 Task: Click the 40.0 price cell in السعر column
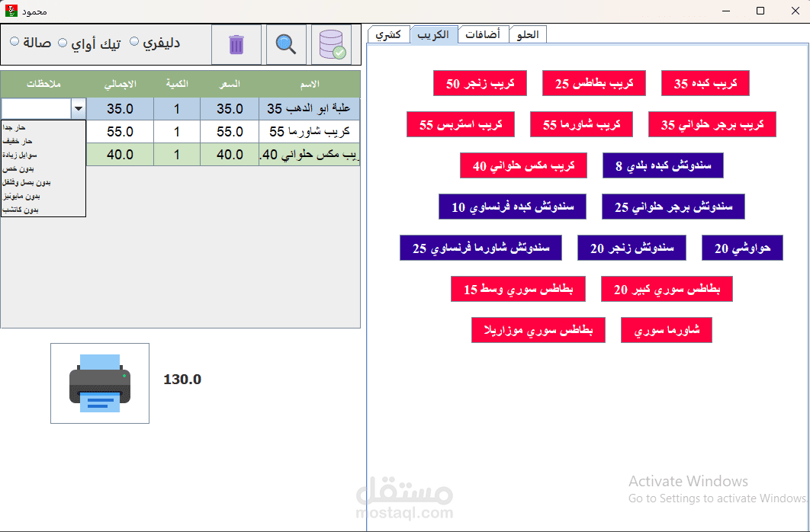pyautogui.click(x=230, y=154)
